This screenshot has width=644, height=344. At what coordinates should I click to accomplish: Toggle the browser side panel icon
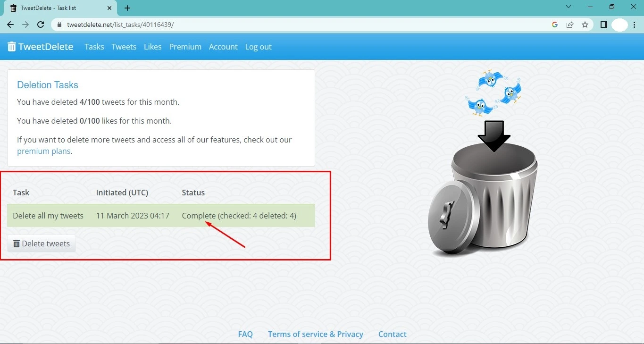point(603,25)
